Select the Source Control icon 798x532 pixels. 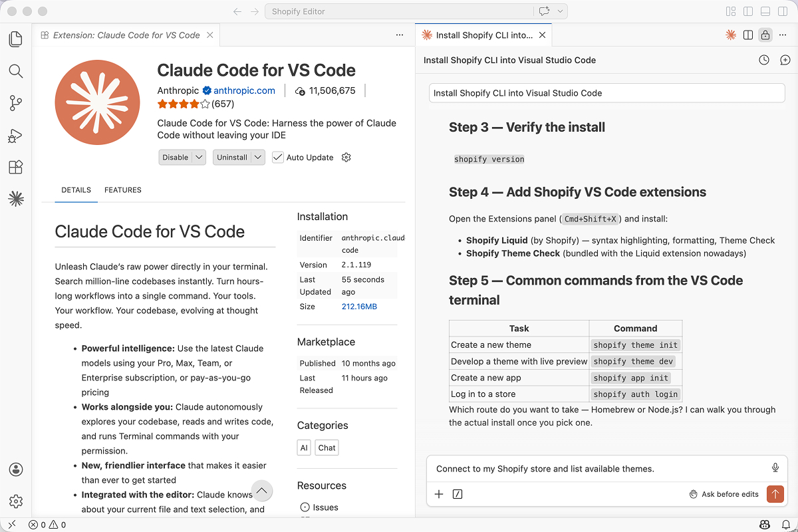pyautogui.click(x=16, y=103)
